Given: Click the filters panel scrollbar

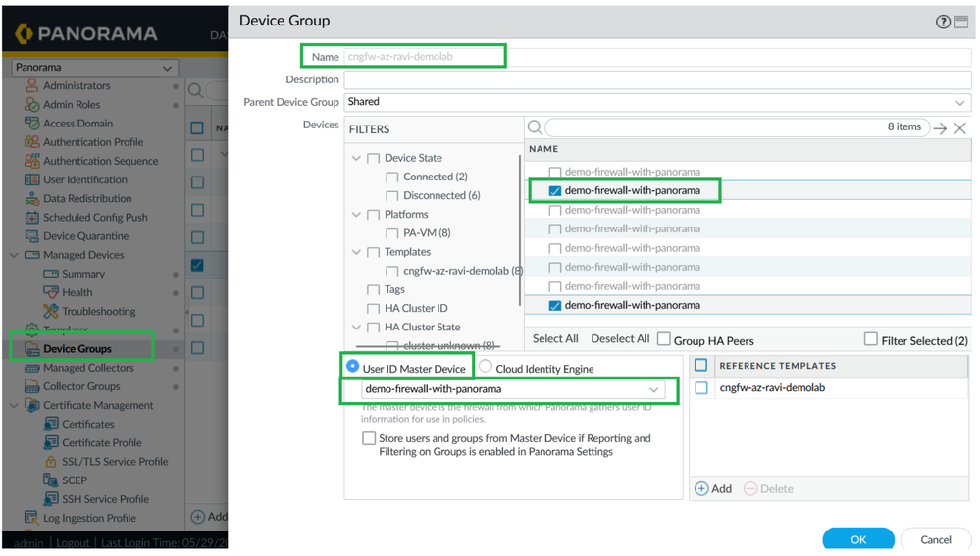Looking at the screenshot, I should coord(520,229).
